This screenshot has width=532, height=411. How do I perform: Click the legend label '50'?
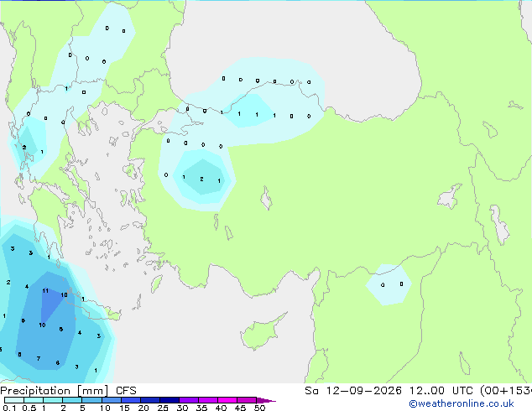coord(259,408)
